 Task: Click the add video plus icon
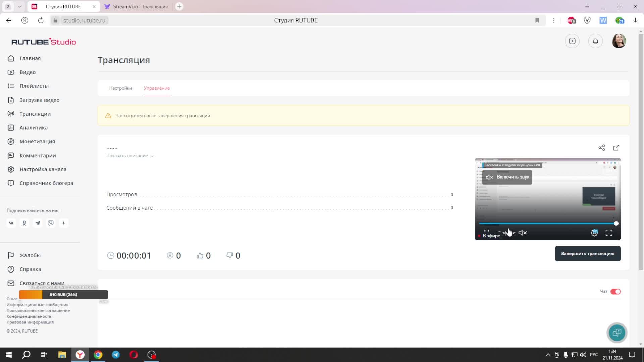pos(572,41)
